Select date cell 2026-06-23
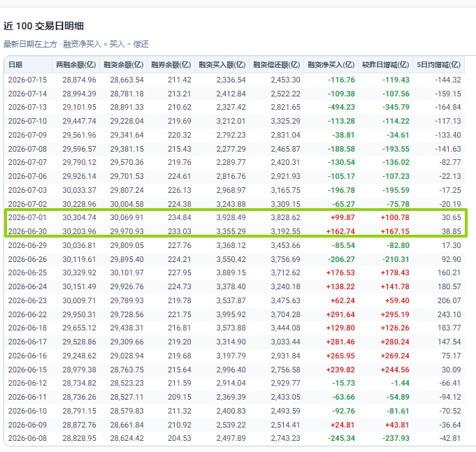476x452 pixels. [x=28, y=300]
